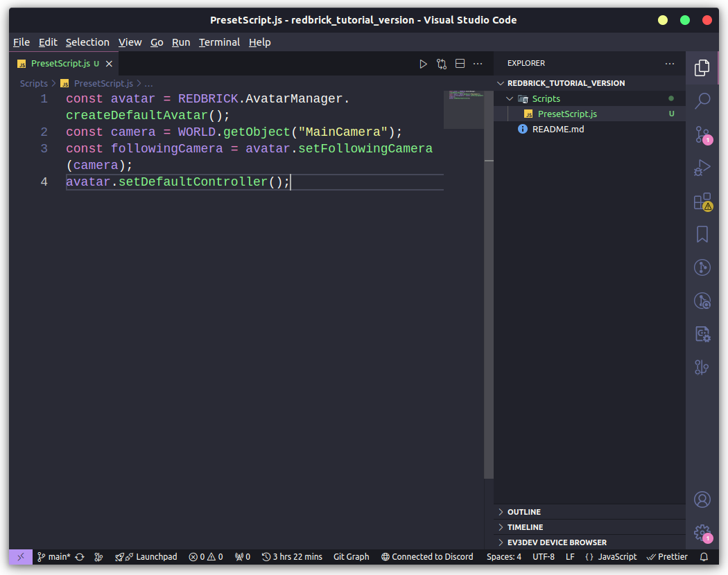Expand the TIMELINE panel
This screenshot has height=575, width=728.
click(x=589, y=527)
